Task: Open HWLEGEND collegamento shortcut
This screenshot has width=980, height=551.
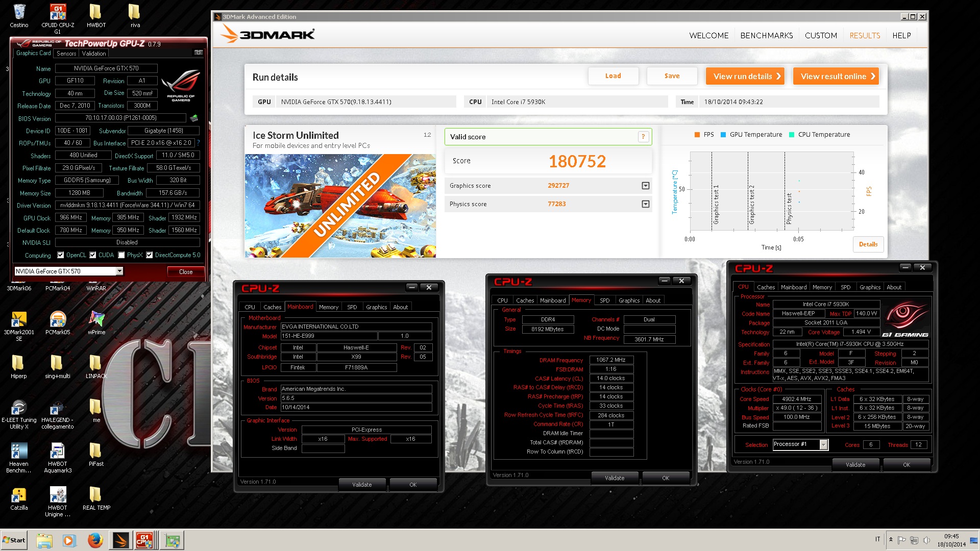Action: coord(57,414)
